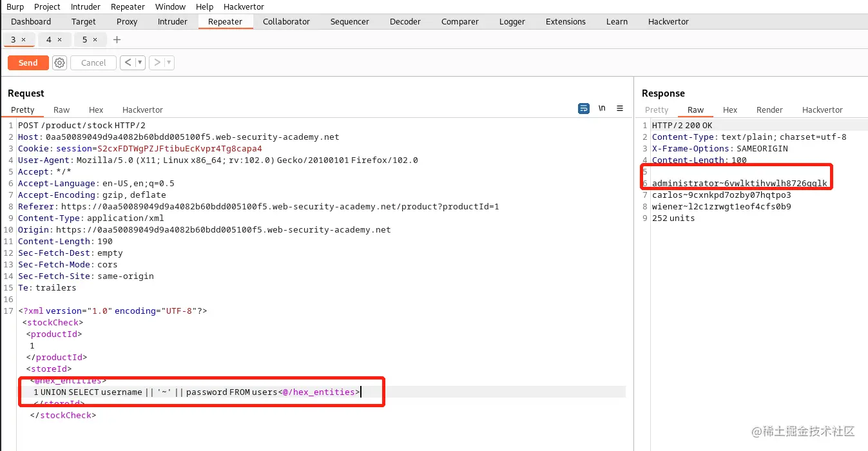Screen dimensions: 868x451
Task: Click the UNION SELECT payload line
Action: [x=197, y=392]
